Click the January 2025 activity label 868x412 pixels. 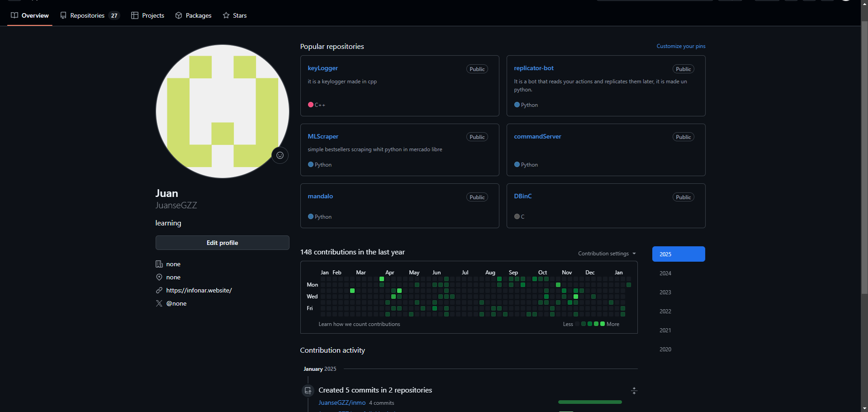pos(320,369)
